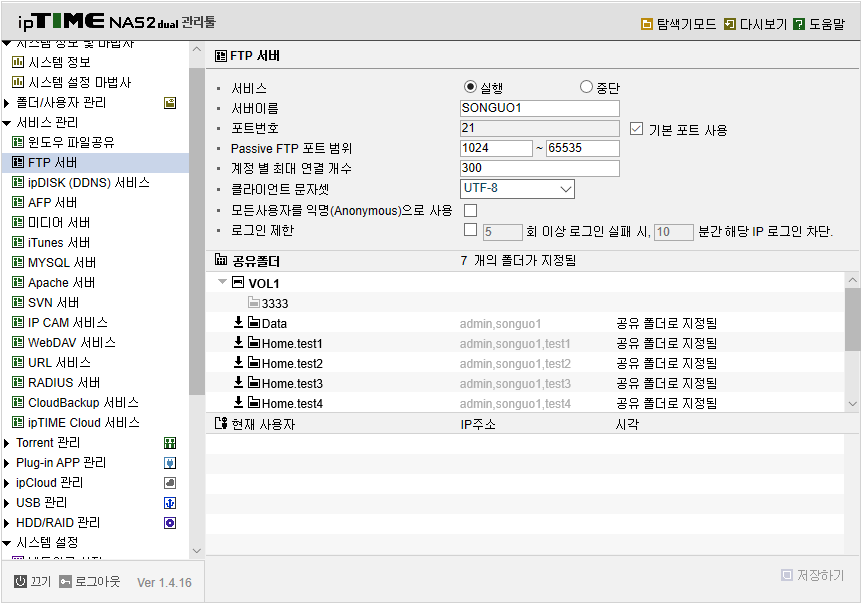This screenshot has height=604, width=863.
Task: Click folder icon of Home.test2
Action: (x=254, y=363)
